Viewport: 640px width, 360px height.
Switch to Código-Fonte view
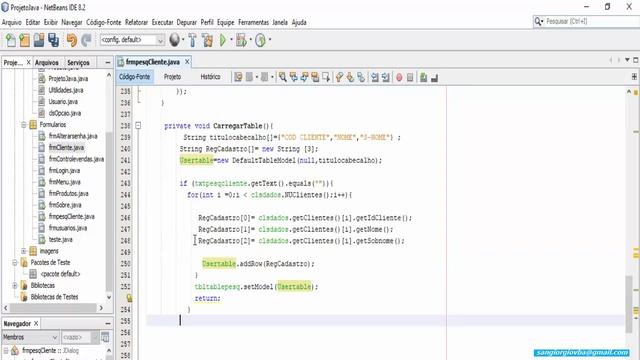(134, 77)
